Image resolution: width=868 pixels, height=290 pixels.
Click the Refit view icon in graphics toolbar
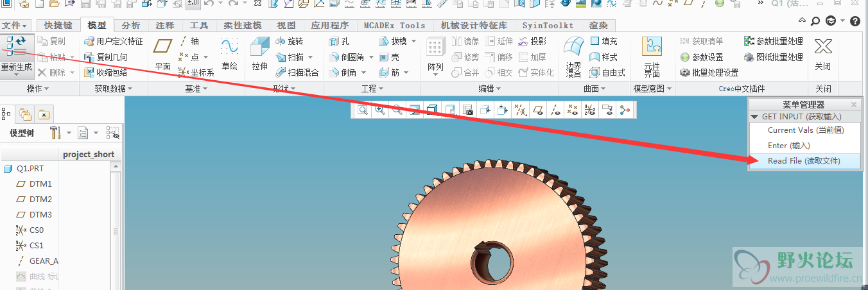tap(363, 110)
